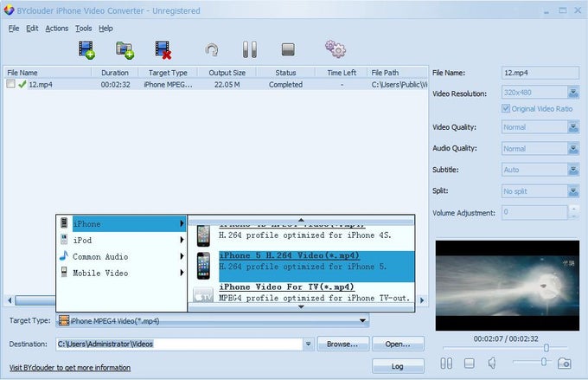Click the Apple TV profile icon
Screen dimensions: 588x380
tap(203, 295)
